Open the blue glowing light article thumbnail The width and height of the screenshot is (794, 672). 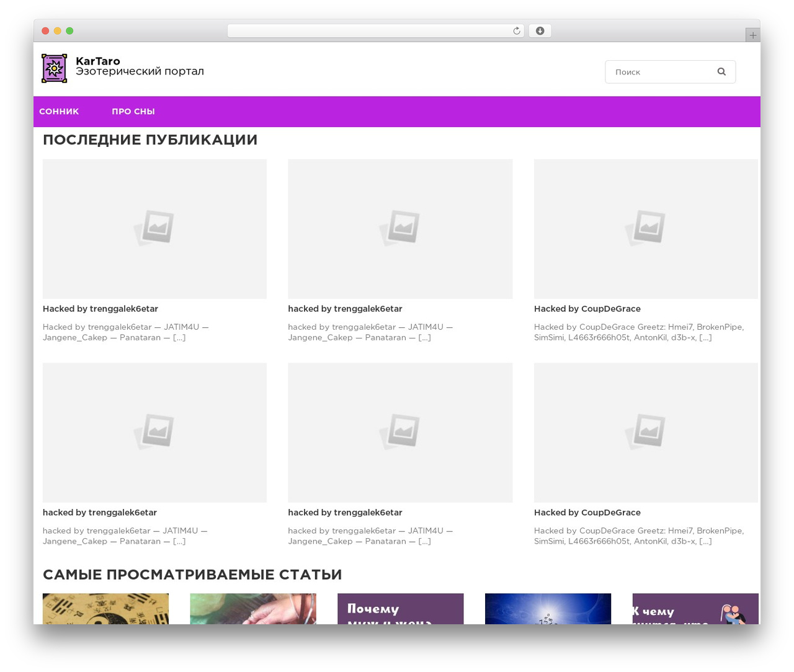[x=548, y=609]
